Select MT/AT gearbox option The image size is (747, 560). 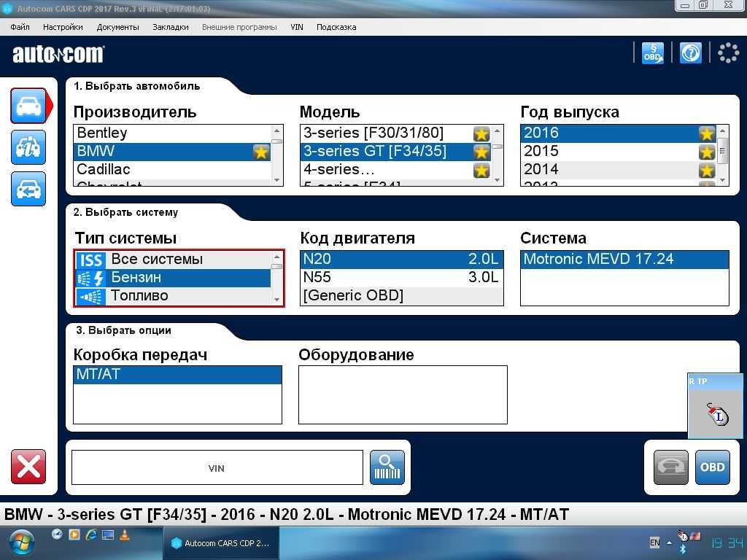tap(177, 375)
